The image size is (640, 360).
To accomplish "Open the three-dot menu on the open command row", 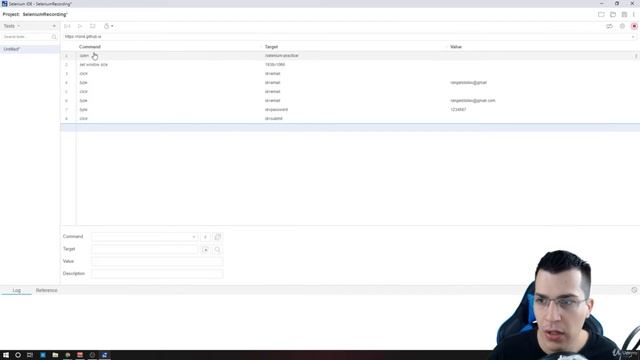I will 636,56.
